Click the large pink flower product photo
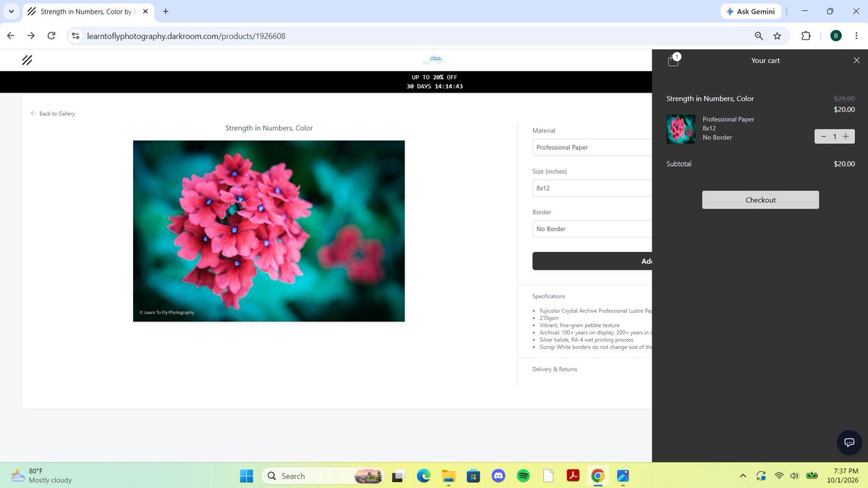This screenshot has height=488, width=868. coord(269,231)
